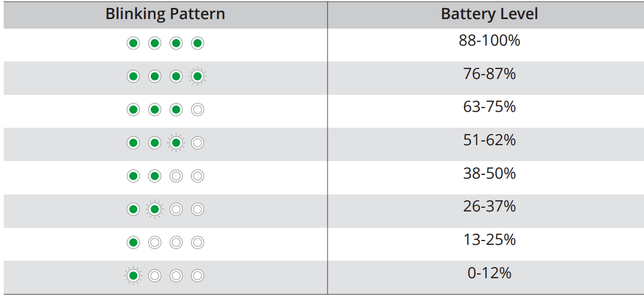
Task: Click the unlit fourth LED in the 63-75% row
Action: click(197, 110)
